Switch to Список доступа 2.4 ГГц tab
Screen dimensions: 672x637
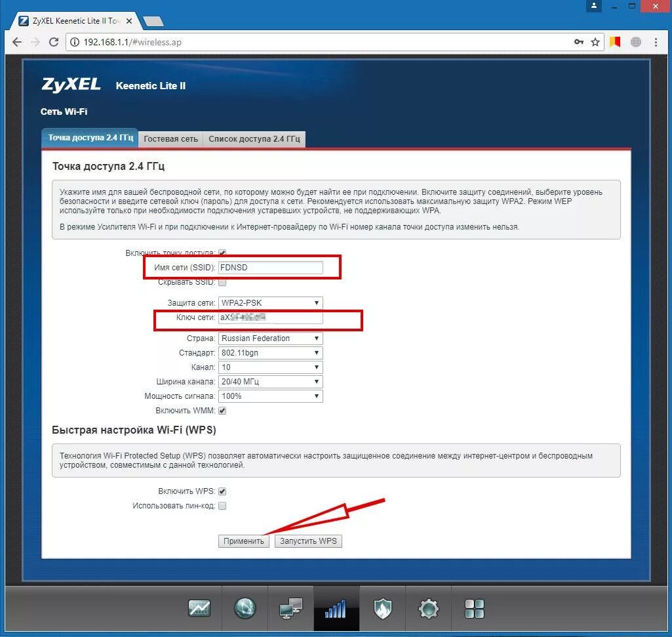(x=254, y=139)
